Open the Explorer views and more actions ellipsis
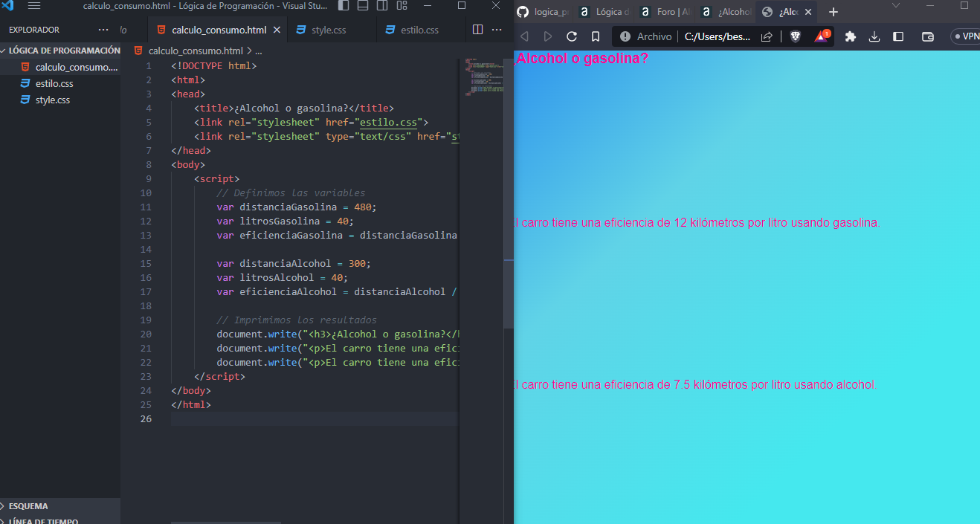This screenshot has height=524, width=980. 103,30
